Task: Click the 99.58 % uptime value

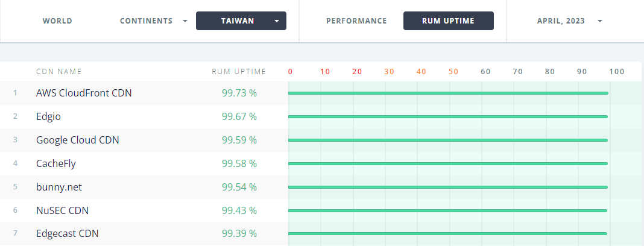Action: click(x=239, y=163)
